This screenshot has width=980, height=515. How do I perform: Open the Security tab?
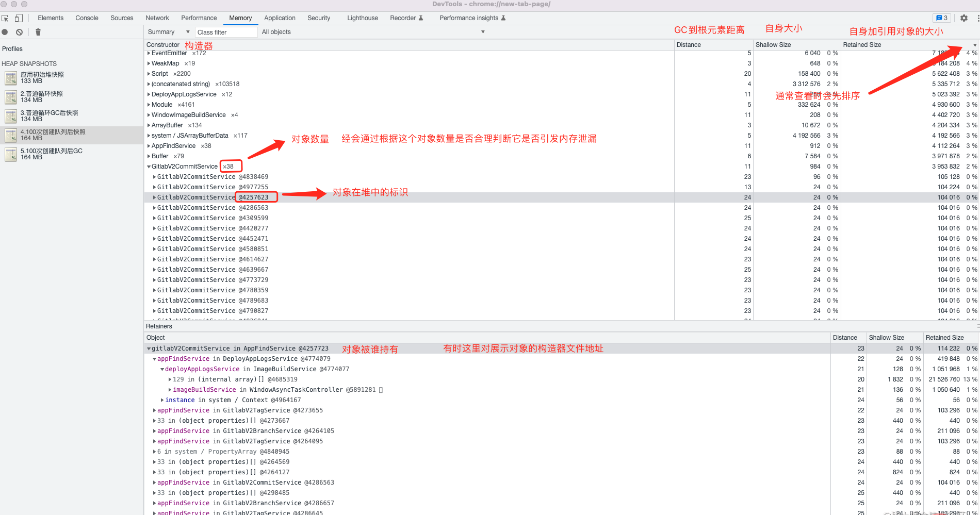click(x=319, y=18)
